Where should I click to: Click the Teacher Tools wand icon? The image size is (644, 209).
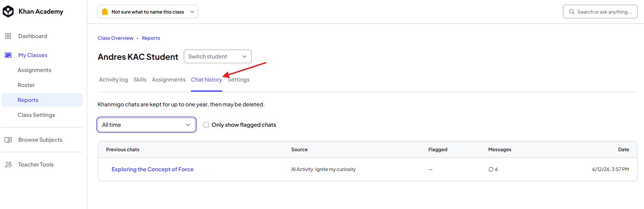(8, 164)
